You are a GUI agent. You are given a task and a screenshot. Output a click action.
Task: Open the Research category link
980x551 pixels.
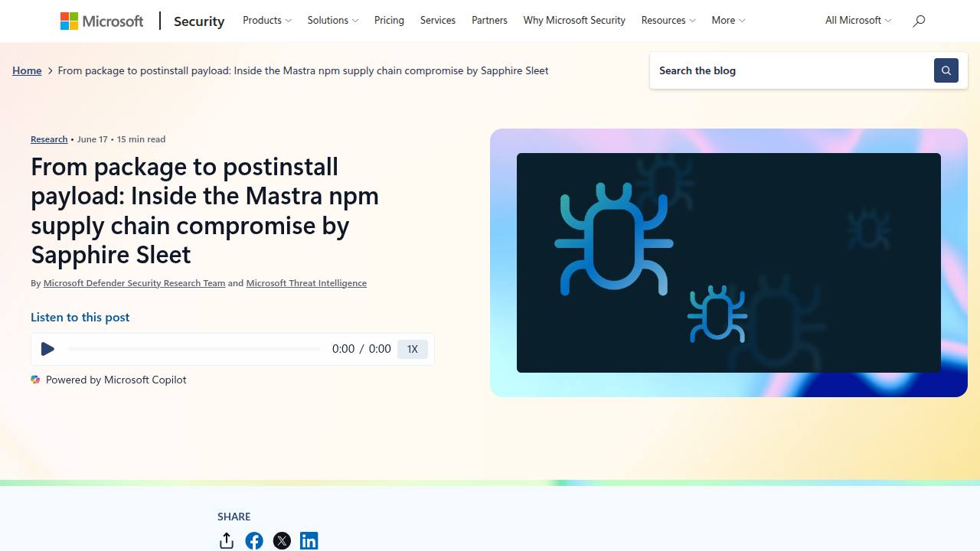(49, 139)
